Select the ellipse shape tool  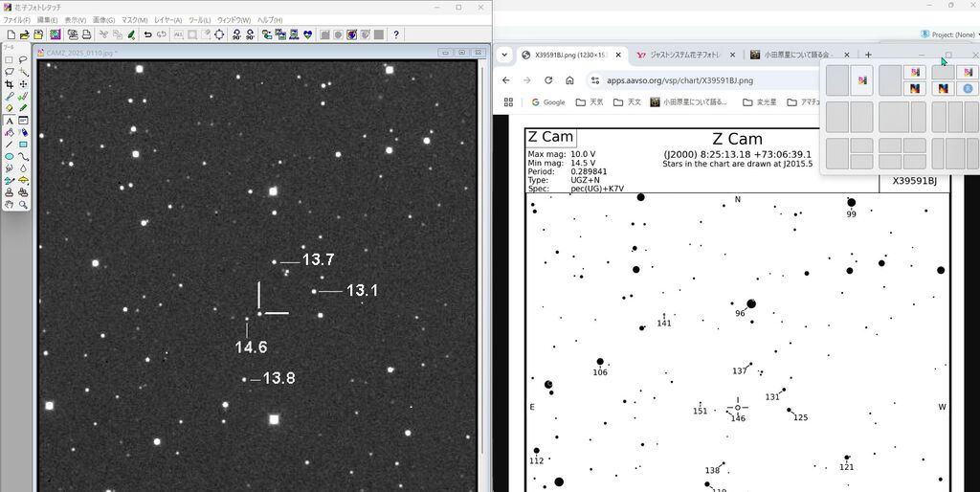pos(10,156)
